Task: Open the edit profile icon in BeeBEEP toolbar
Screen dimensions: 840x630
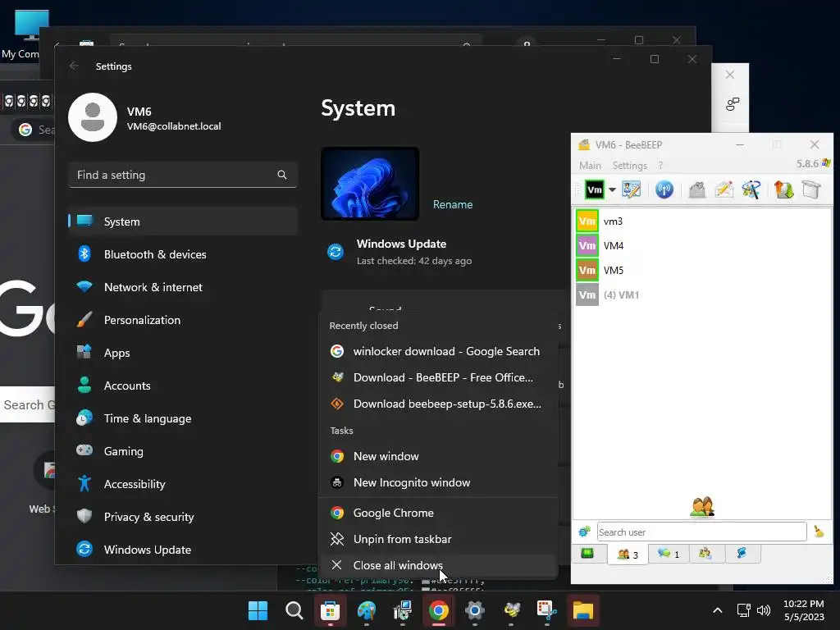Action: click(x=631, y=189)
